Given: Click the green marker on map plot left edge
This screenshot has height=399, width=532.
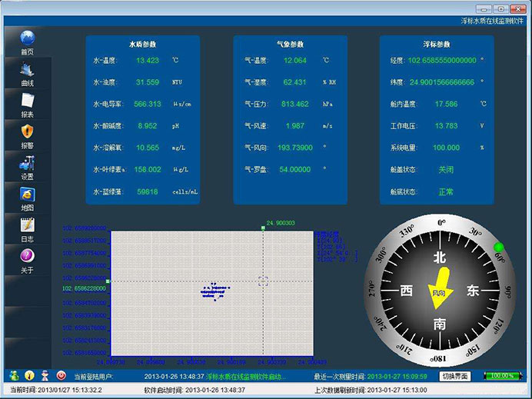Looking at the screenshot, I should 108,281.
